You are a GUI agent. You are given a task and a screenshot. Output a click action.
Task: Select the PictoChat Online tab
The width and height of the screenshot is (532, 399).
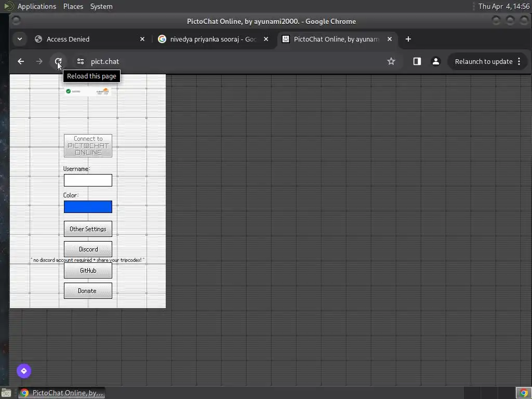338,39
